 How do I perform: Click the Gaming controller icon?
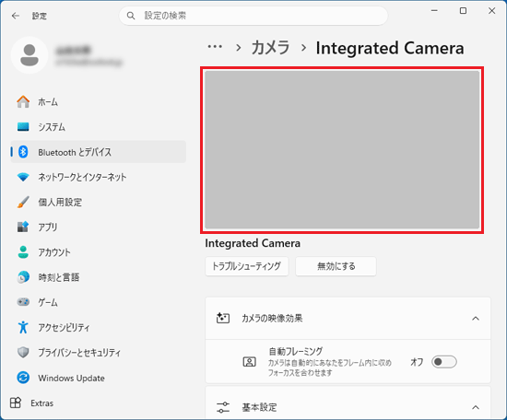point(23,302)
